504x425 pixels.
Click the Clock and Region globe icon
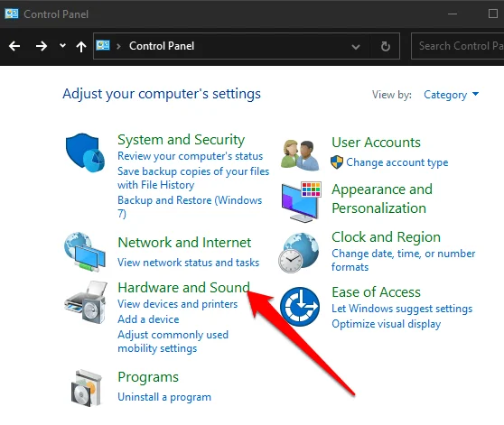(299, 253)
